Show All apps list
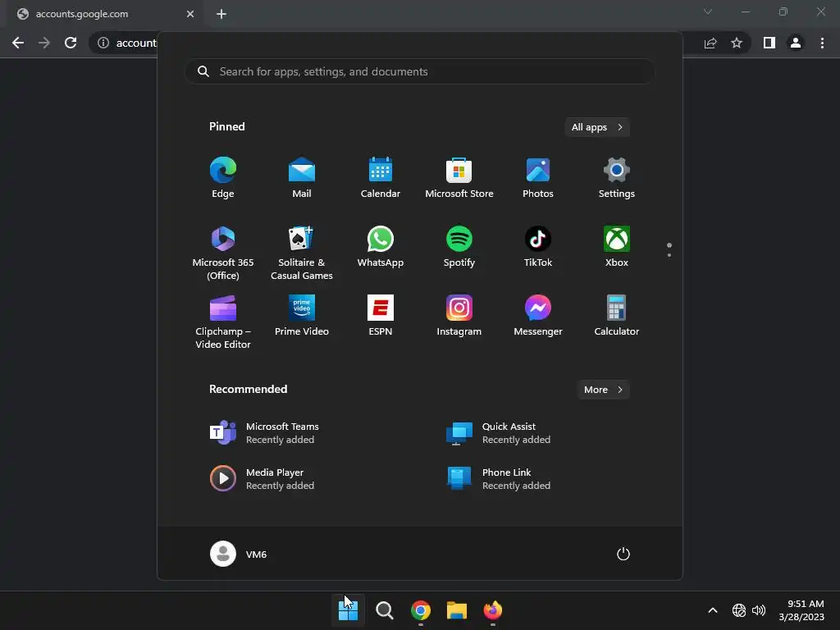This screenshot has height=630, width=840. (x=597, y=127)
